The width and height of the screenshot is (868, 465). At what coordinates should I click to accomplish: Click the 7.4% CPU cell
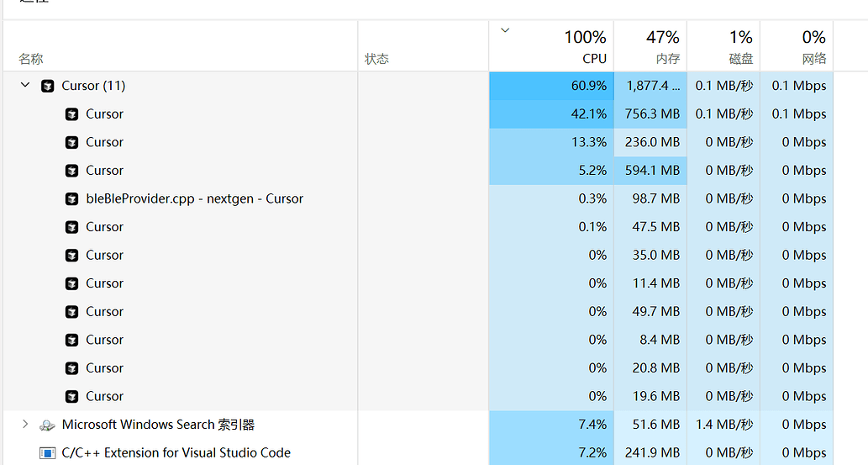pos(551,425)
